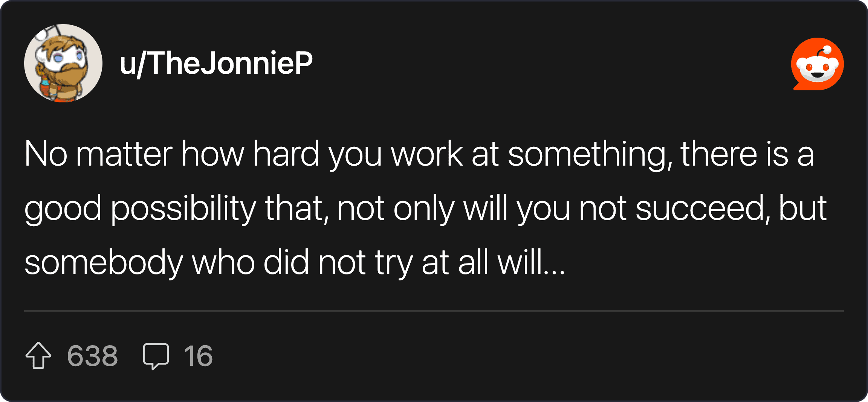
Task: Click the white Snoo face inside orange logo
Action: point(817,69)
